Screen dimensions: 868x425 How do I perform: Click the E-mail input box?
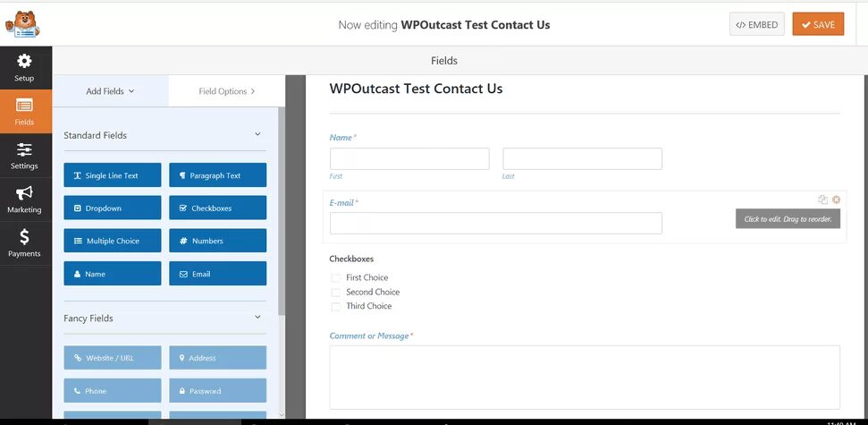(x=496, y=224)
